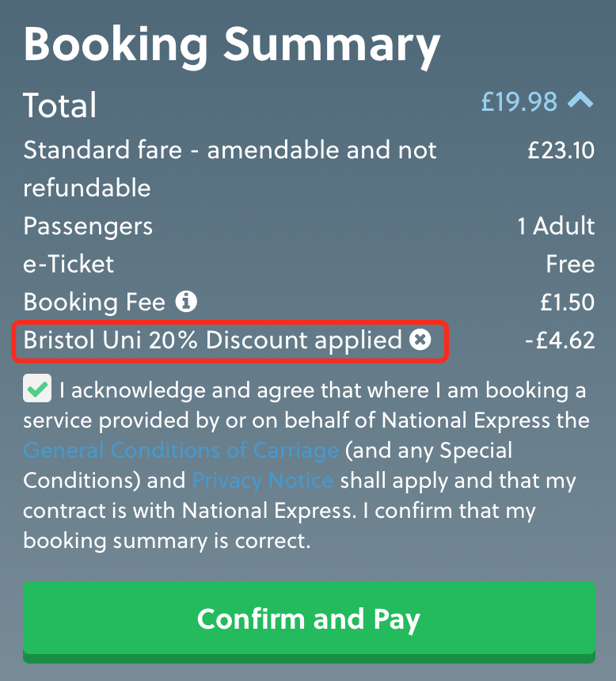Viewport: 616px width, 681px height.
Task: Remove the Bristol Uni discount with the X icon
Action: point(420,340)
